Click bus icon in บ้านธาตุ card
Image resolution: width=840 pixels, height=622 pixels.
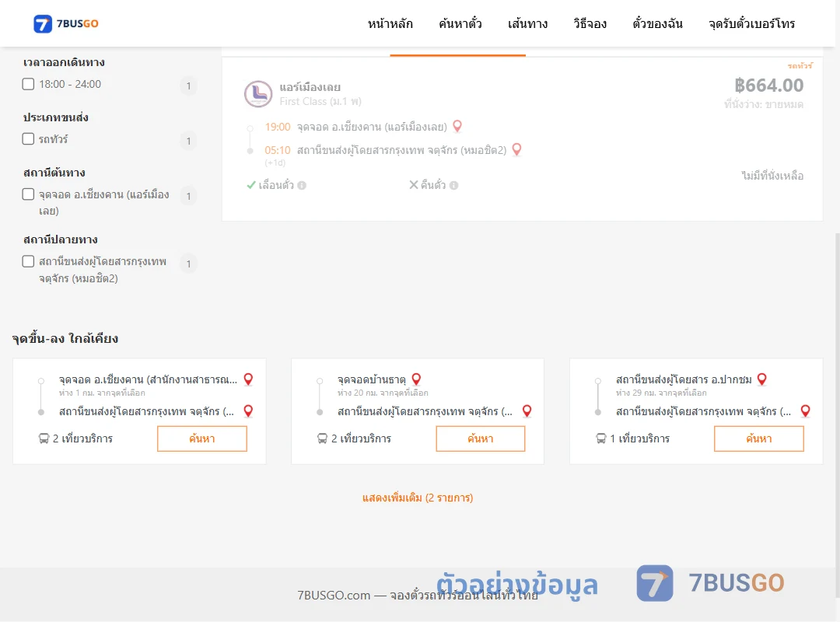[322, 439]
